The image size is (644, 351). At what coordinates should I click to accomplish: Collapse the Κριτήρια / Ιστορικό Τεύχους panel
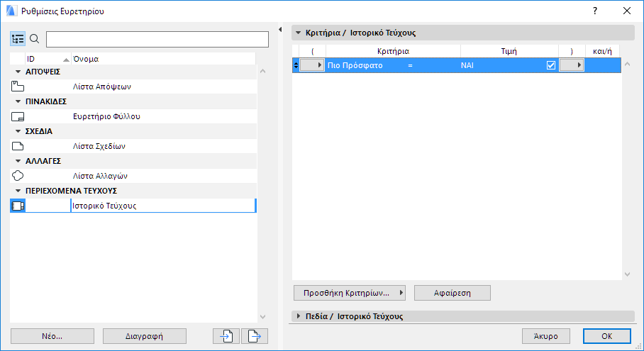tap(298, 33)
